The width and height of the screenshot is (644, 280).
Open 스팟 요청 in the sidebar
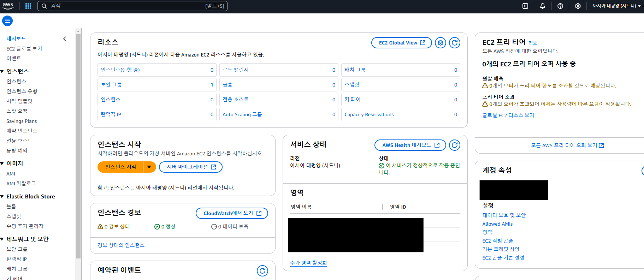click(17, 111)
